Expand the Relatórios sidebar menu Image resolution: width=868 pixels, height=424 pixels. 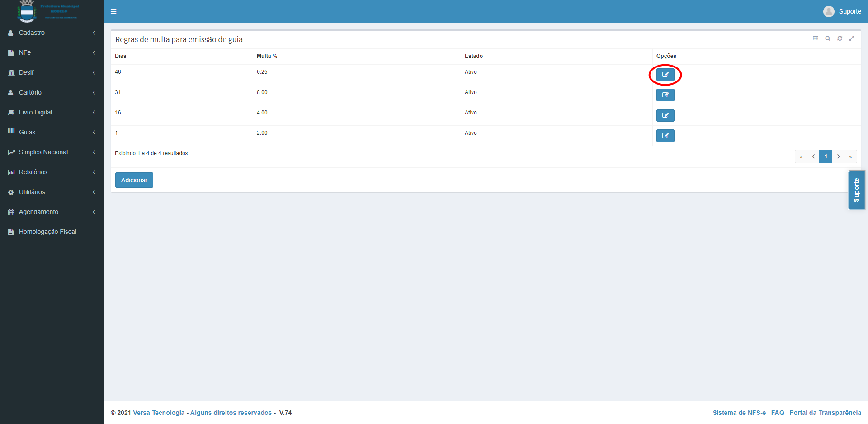33,172
